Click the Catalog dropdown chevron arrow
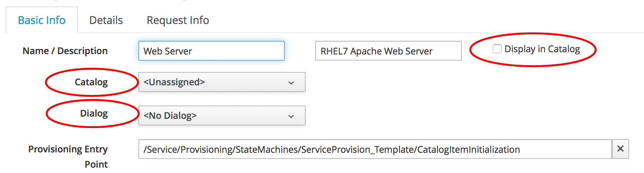The height and width of the screenshot is (173, 644). (x=291, y=83)
